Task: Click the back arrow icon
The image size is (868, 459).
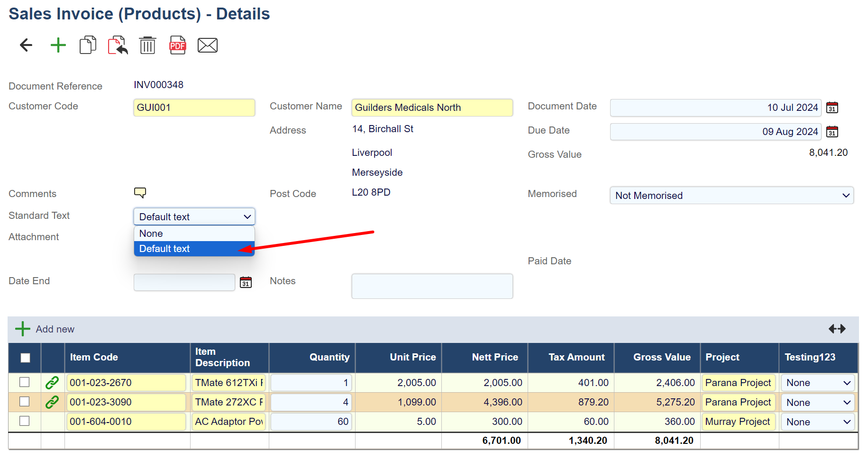Action: 26,45
